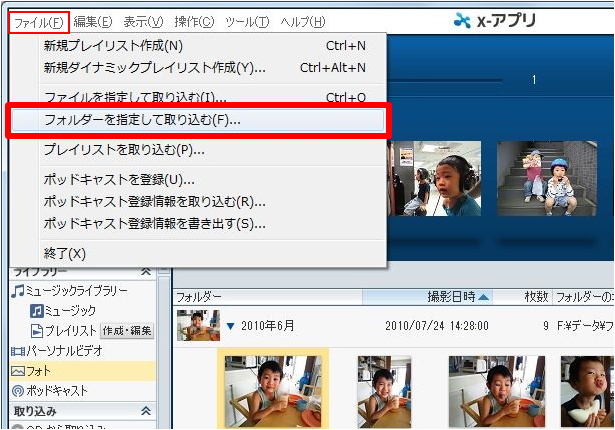
Task: Open the 編集(E) menu
Action: [93, 21]
